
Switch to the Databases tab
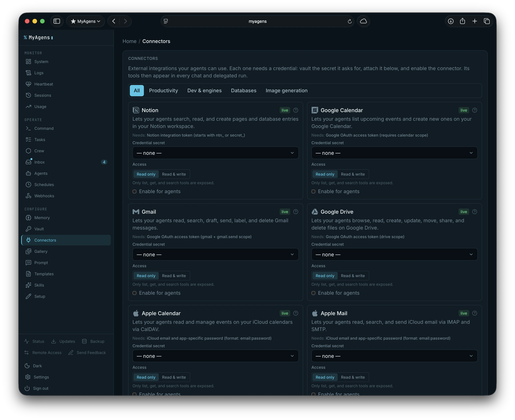(243, 90)
